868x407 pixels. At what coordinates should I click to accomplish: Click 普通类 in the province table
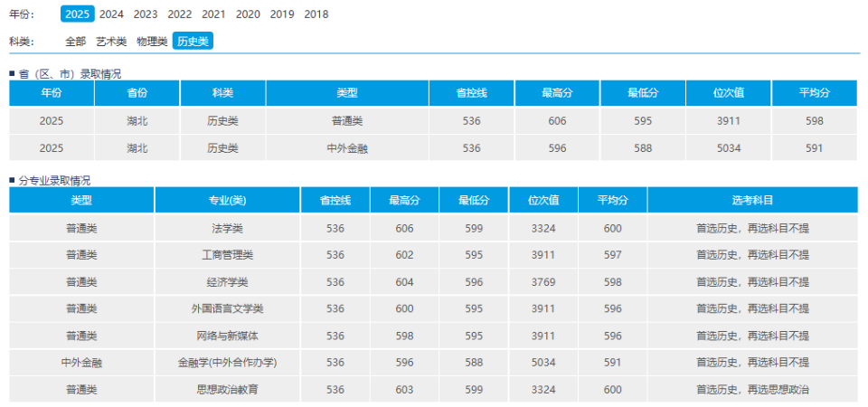[x=347, y=120]
